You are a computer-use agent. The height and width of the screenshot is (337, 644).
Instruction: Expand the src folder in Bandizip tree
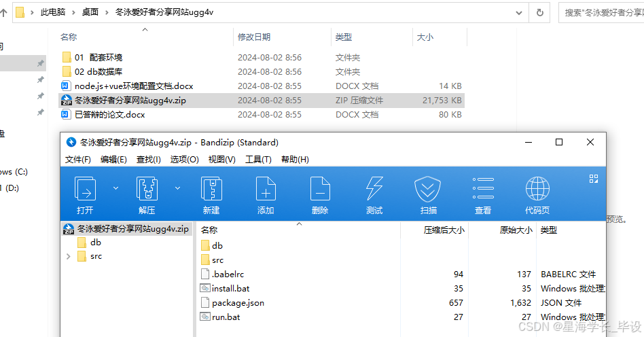click(x=68, y=256)
